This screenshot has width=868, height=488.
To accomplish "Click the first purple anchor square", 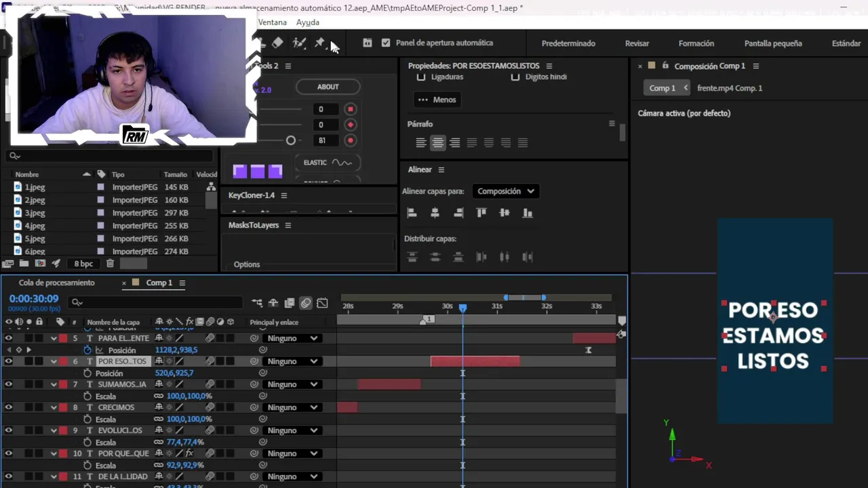I will tap(240, 171).
